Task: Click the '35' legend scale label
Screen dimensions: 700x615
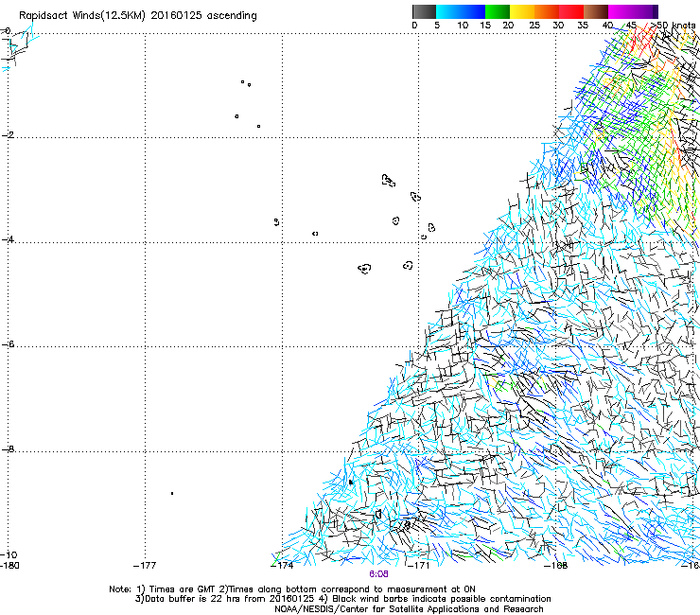Action: [x=583, y=26]
